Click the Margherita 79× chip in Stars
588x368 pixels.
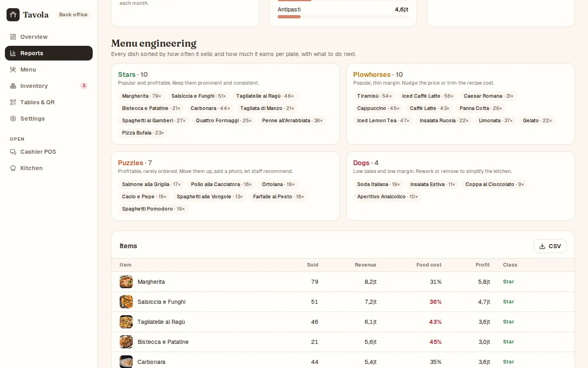click(x=142, y=96)
